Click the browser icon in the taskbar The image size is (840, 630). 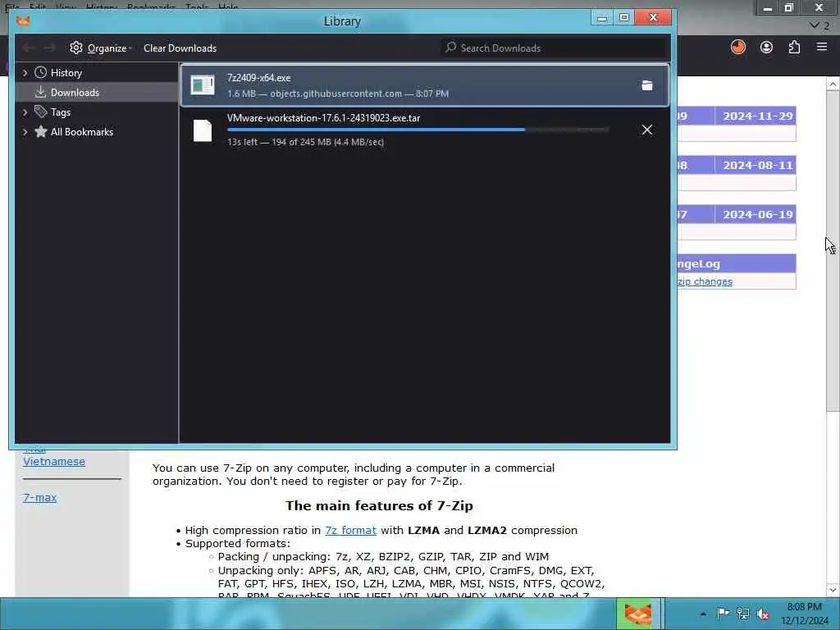637,614
